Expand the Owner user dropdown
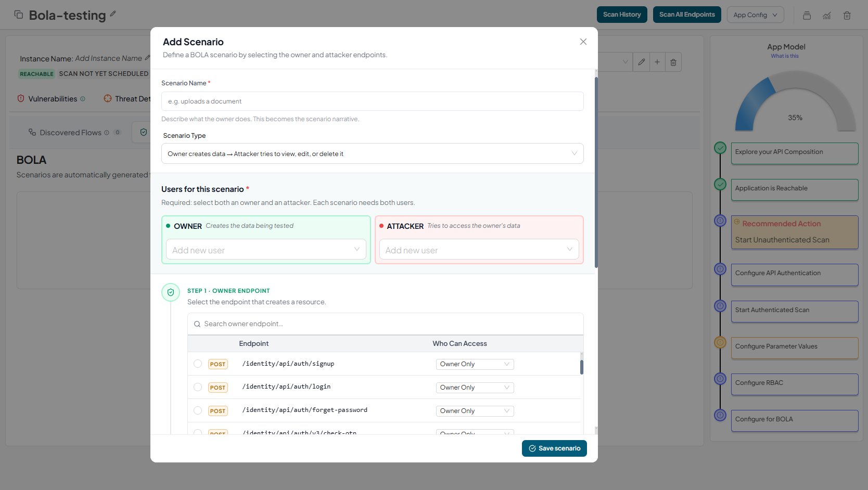868x490 pixels. [266, 250]
